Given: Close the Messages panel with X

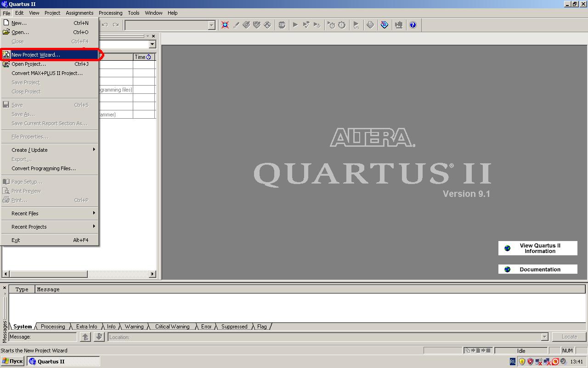Looking at the screenshot, I should tap(5, 288).
